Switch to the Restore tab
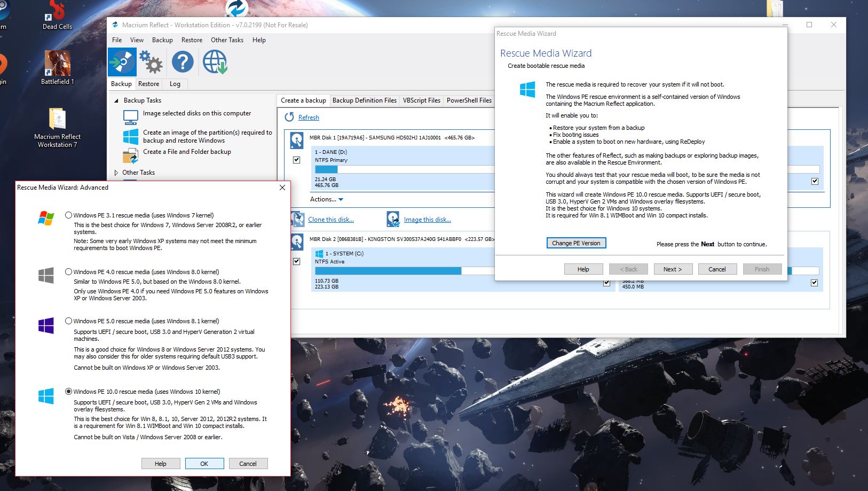 click(148, 84)
